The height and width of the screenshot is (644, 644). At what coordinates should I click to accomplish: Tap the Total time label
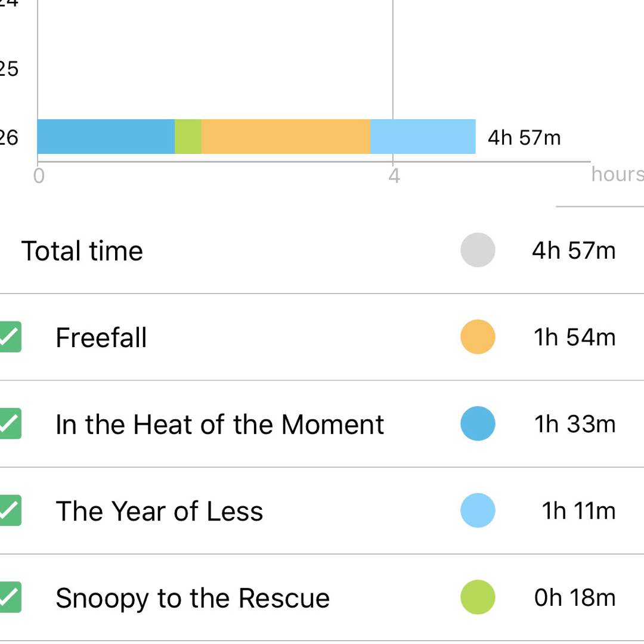[82, 251]
